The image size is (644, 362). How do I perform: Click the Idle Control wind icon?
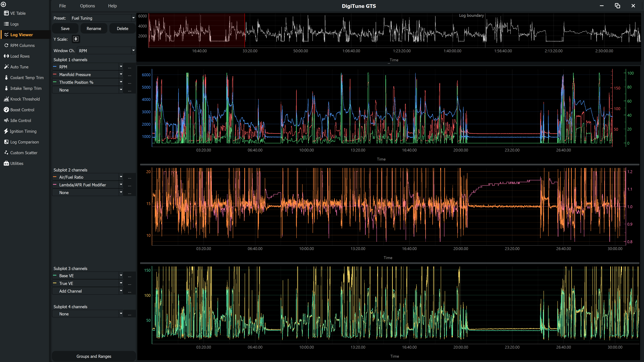click(x=6, y=121)
